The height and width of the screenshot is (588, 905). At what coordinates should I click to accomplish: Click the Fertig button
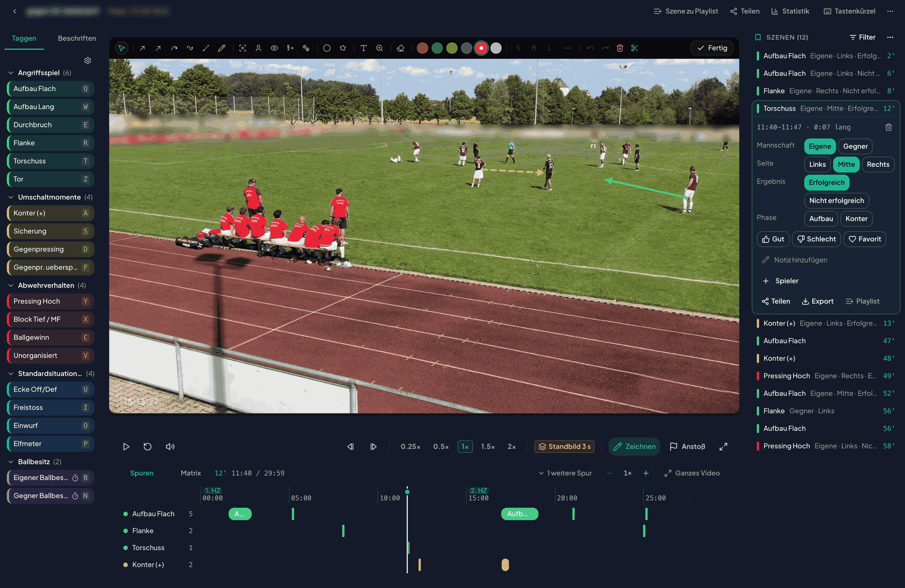(x=712, y=48)
